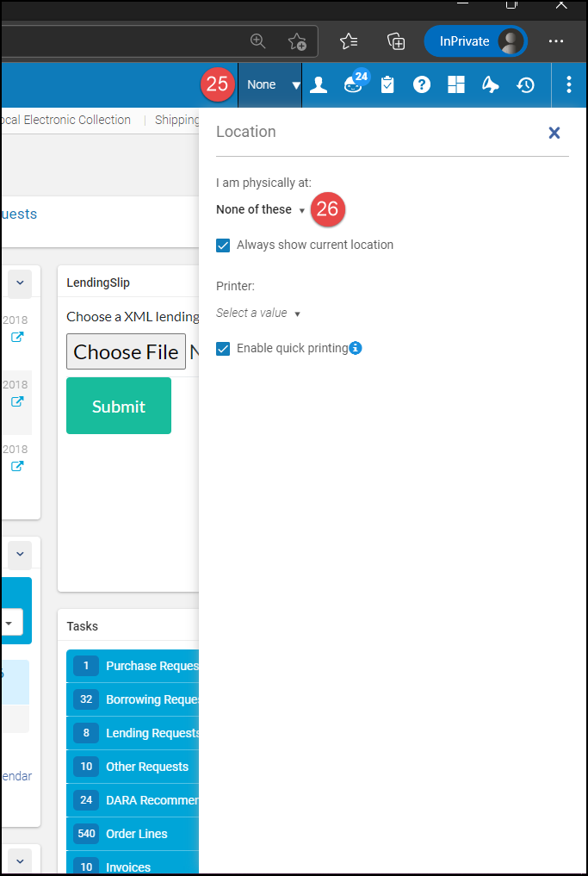588x876 pixels.
Task: Open browser Favorites icon
Action: pos(349,41)
